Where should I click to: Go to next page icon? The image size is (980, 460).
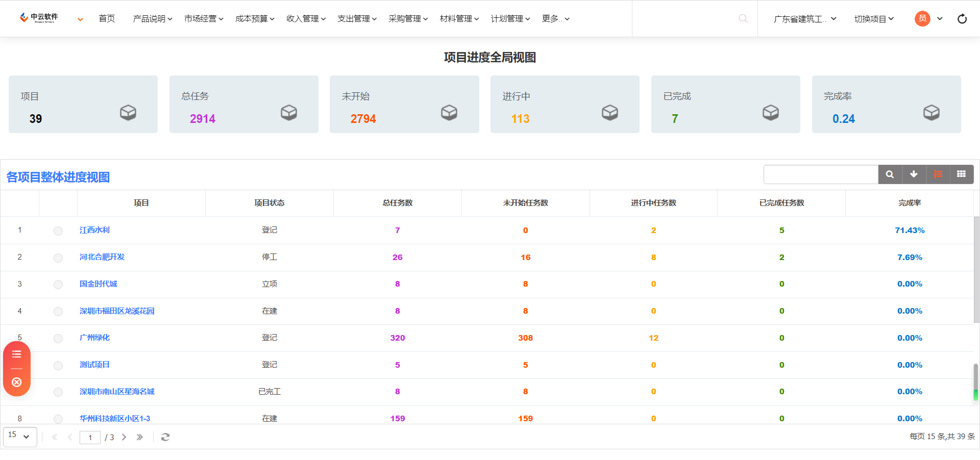[124, 437]
